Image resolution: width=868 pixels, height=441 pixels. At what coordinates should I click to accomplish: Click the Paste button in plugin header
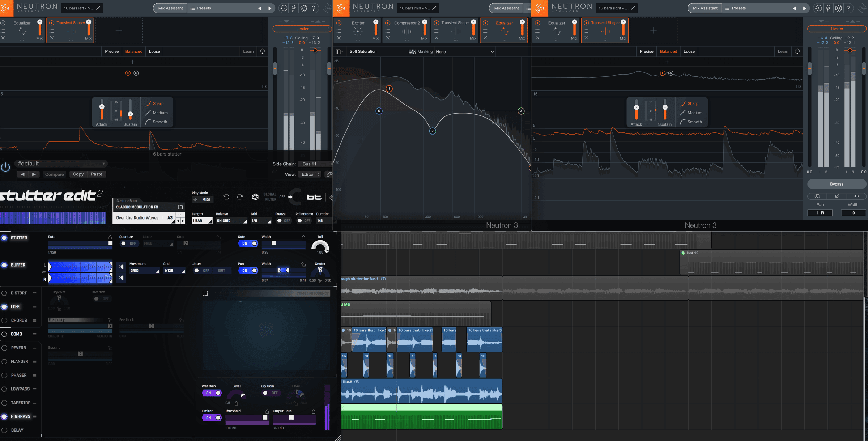pyautogui.click(x=96, y=174)
